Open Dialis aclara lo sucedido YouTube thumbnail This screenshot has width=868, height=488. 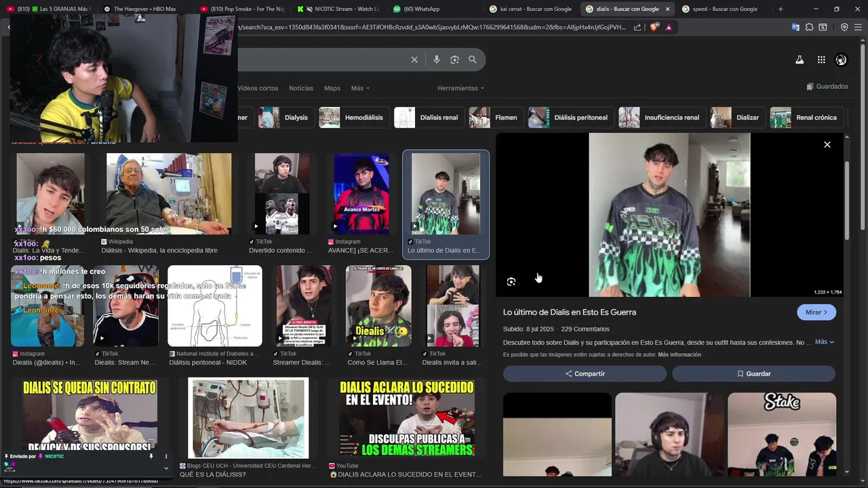pos(406,418)
